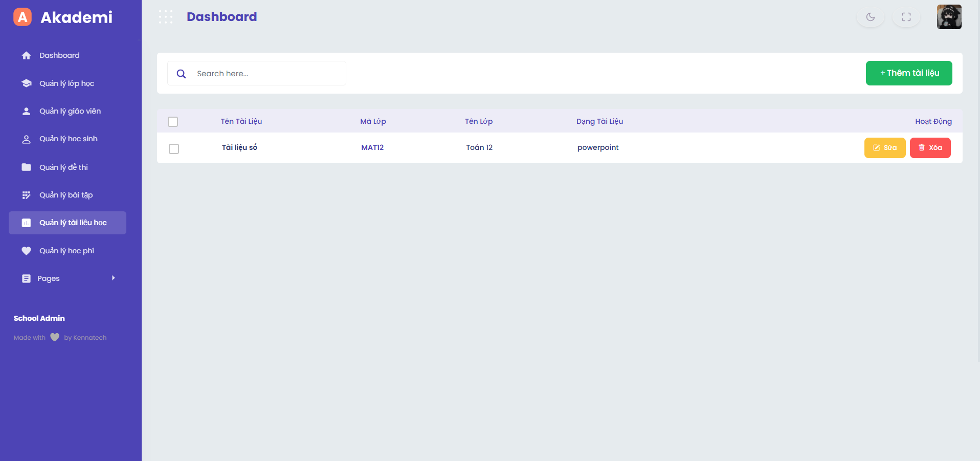Tick the checkbox for Tài liệu số row

(x=174, y=149)
